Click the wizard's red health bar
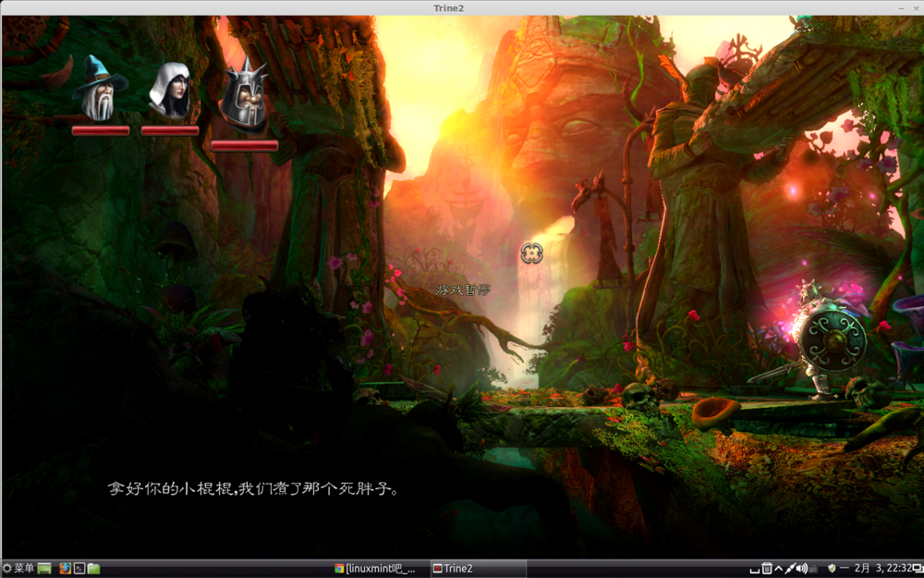Image resolution: width=924 pixels, height=578 pixels. pos(101,130)
